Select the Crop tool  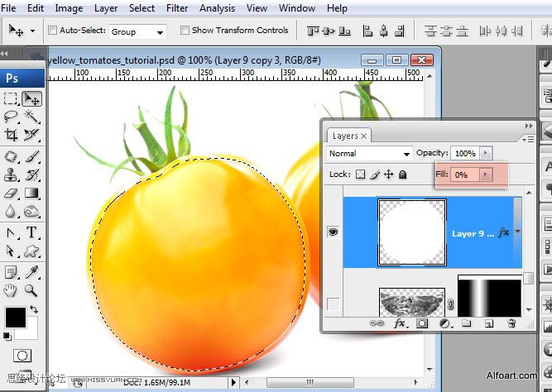(11, 135)
